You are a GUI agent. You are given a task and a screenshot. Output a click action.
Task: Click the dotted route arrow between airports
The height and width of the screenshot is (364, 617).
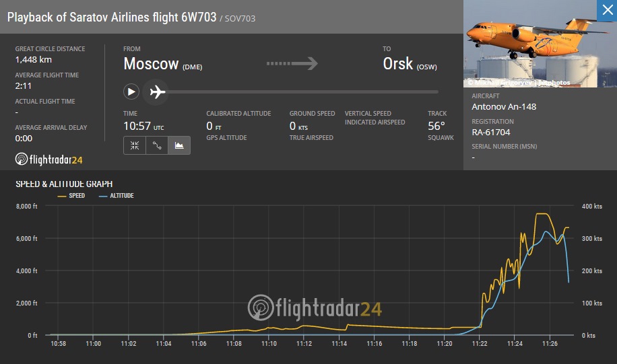coord(292,64)
